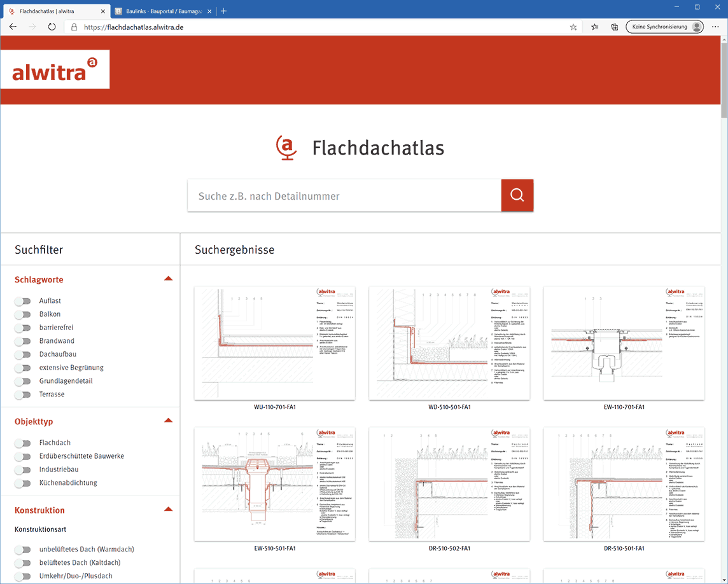Collapse the Objekttyp section arrow
Screen dimensions: 728x584
tap(169, 421)
